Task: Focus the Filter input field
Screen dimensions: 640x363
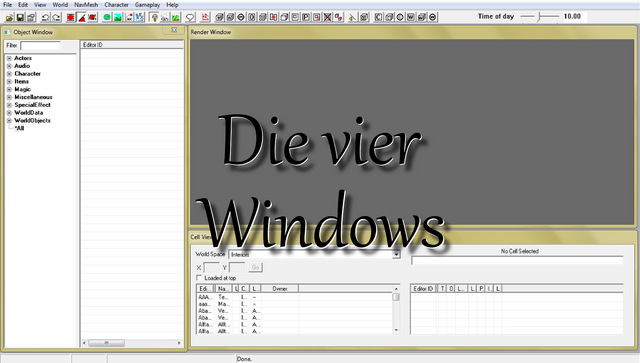Action: click(x=40, y=45)
